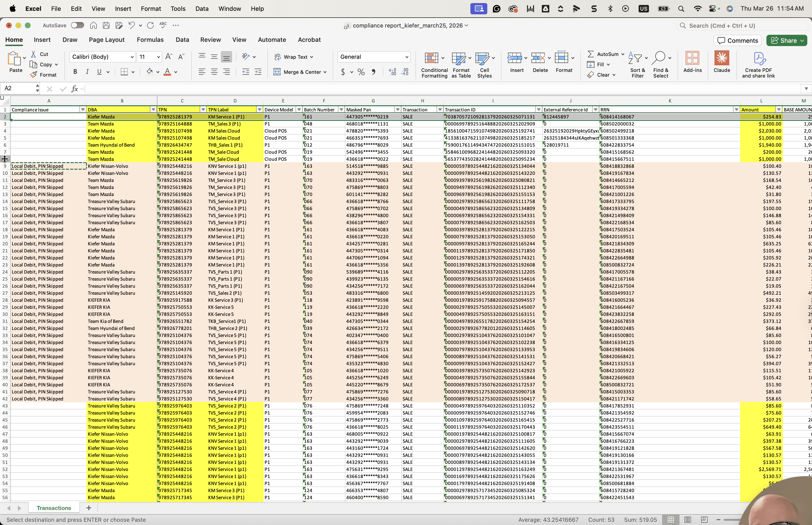Viewport: 812px width, 525px height.
Task: Open the Data menu in menu bar
Action: [x=202, y=9]
